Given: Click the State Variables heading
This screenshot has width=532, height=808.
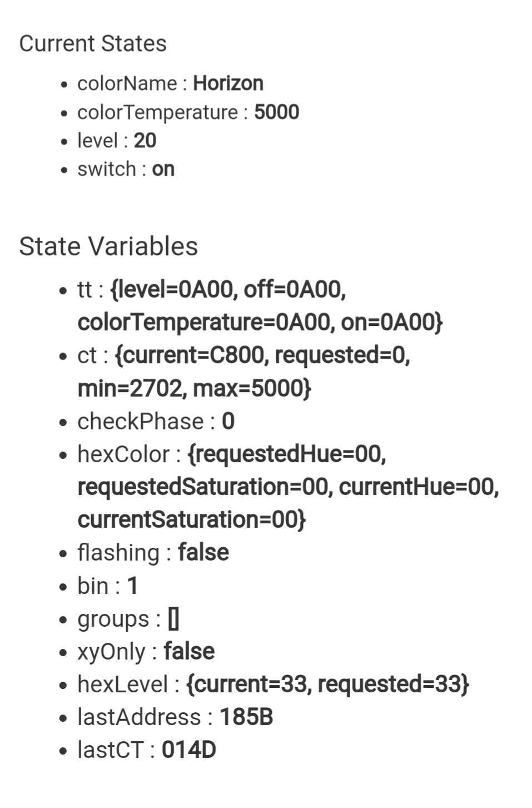Looking at the screenshot, I should [108, 246].
